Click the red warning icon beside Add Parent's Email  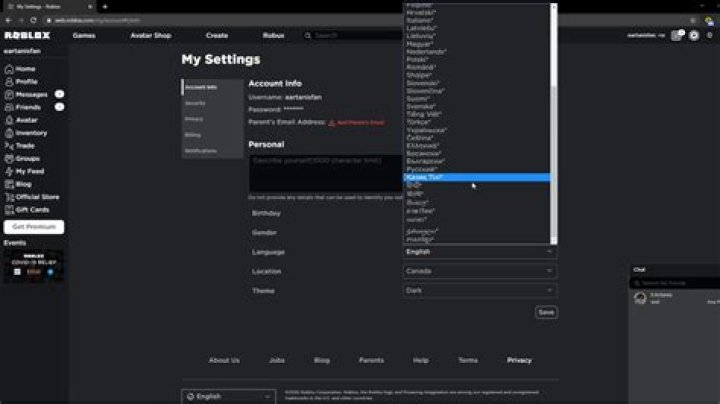click(332, 123)
